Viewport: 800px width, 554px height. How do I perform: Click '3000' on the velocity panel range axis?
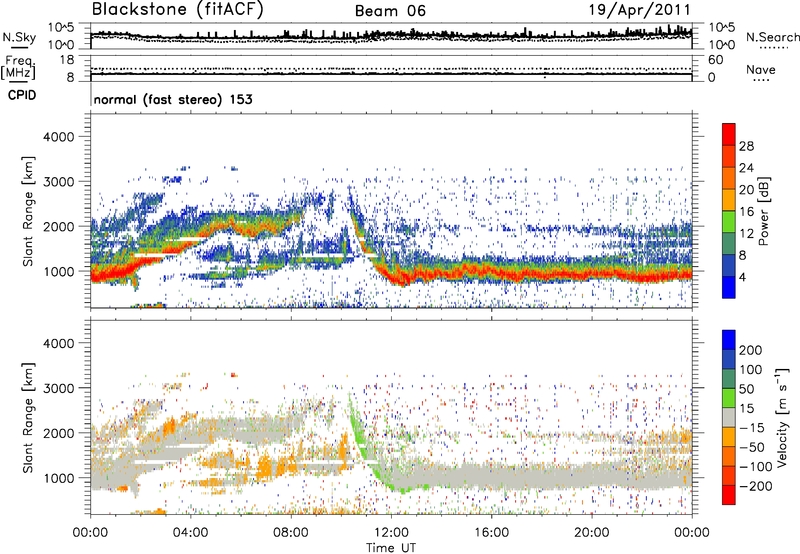click(58, 388)
